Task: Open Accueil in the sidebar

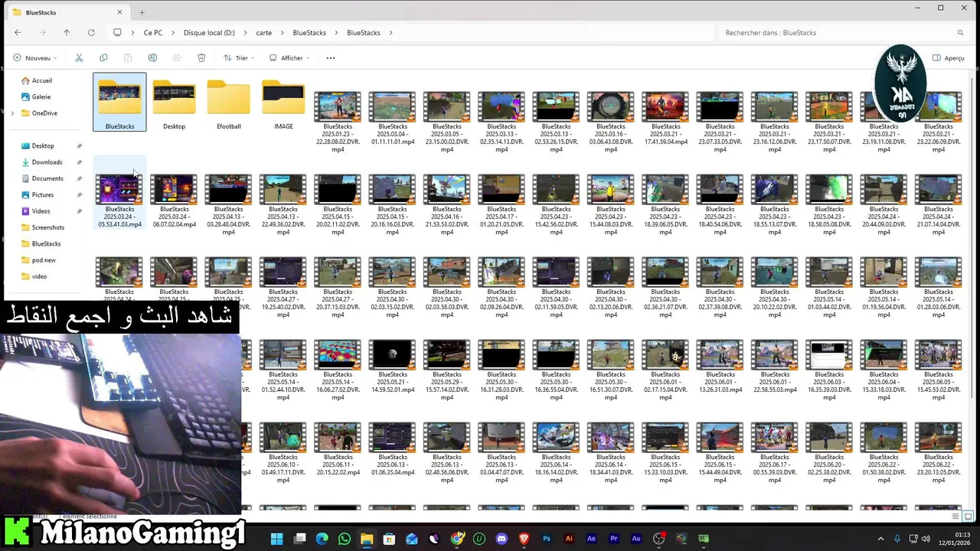Action: 37,80
